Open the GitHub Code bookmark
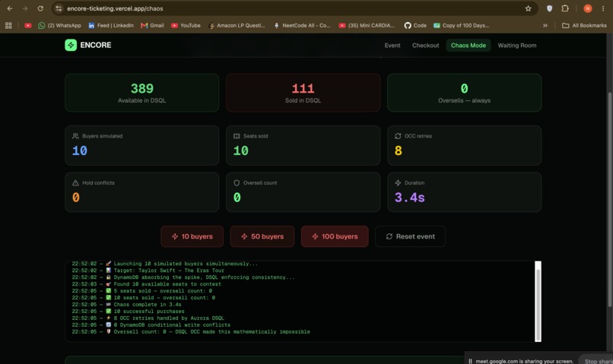 pyautogui.click(x=415, y=25)
